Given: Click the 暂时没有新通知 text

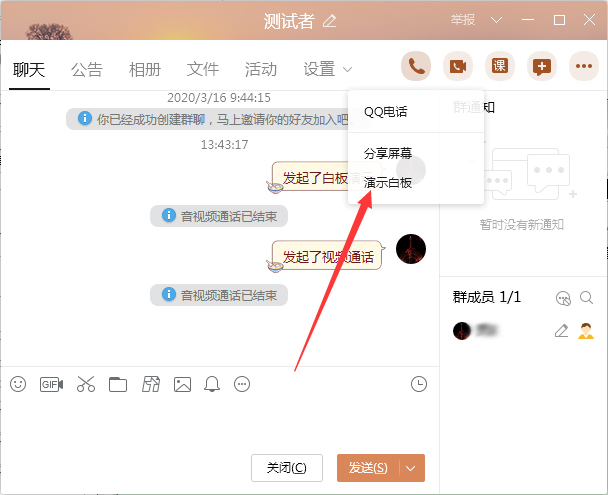Looking at the screenshot, I should point(522,225).
